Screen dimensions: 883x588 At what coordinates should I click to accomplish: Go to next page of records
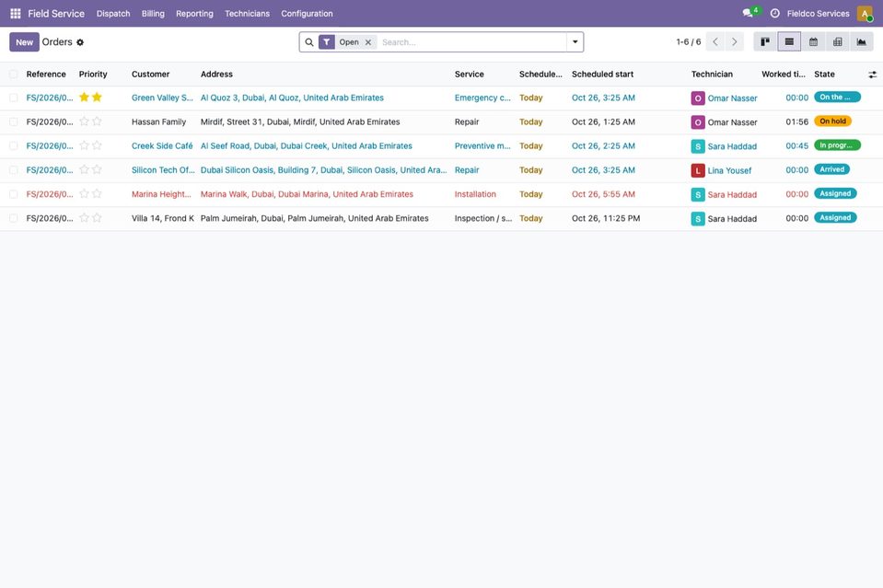(735, 41)
